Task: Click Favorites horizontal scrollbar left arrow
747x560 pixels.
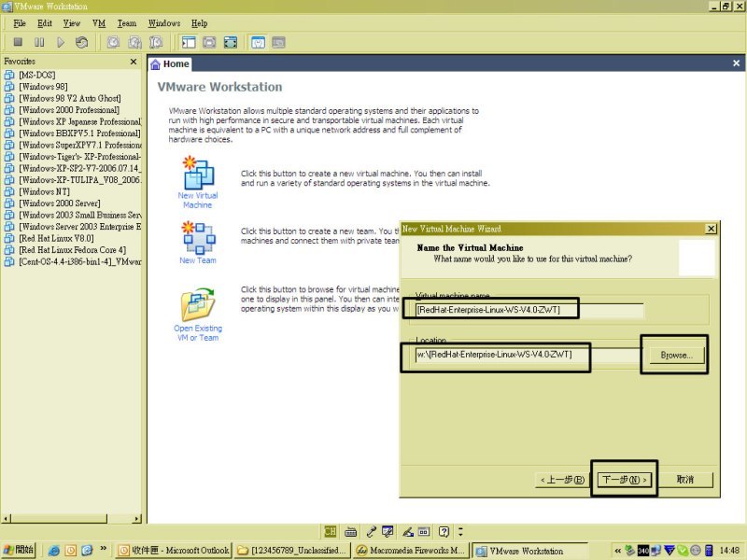Action: pos(6,519)
